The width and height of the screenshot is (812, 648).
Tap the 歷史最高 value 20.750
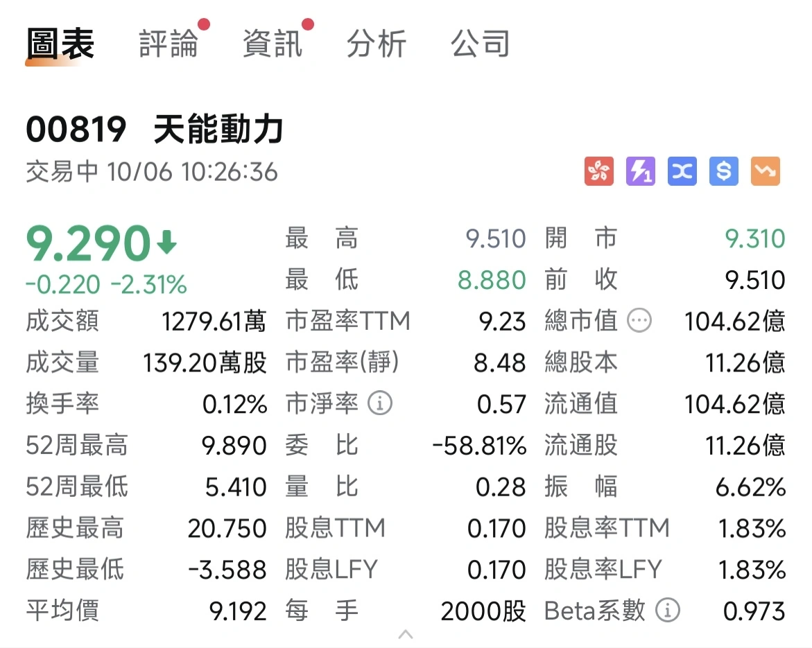pos(227,528)
